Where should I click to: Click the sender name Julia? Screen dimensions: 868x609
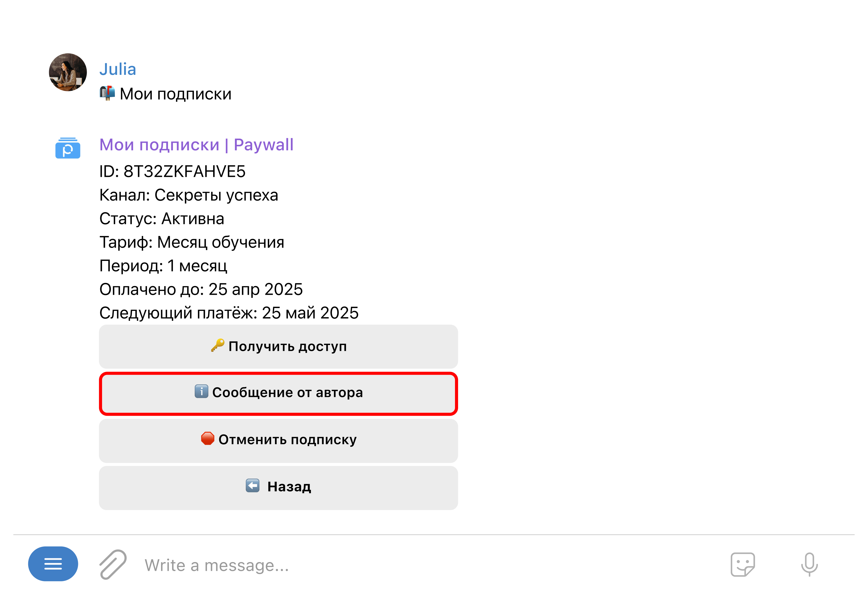(117, 69)
